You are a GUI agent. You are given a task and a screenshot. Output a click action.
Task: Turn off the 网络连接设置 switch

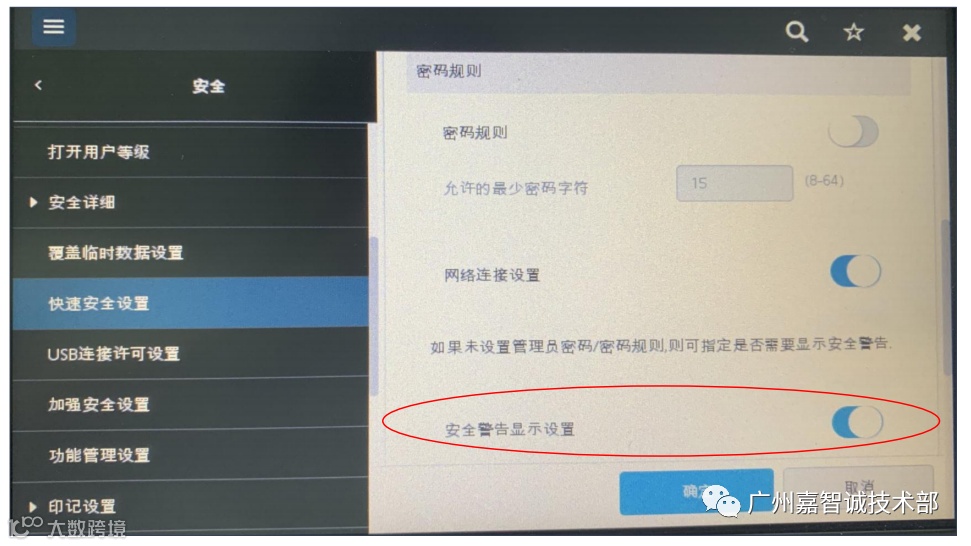(855, 271)
